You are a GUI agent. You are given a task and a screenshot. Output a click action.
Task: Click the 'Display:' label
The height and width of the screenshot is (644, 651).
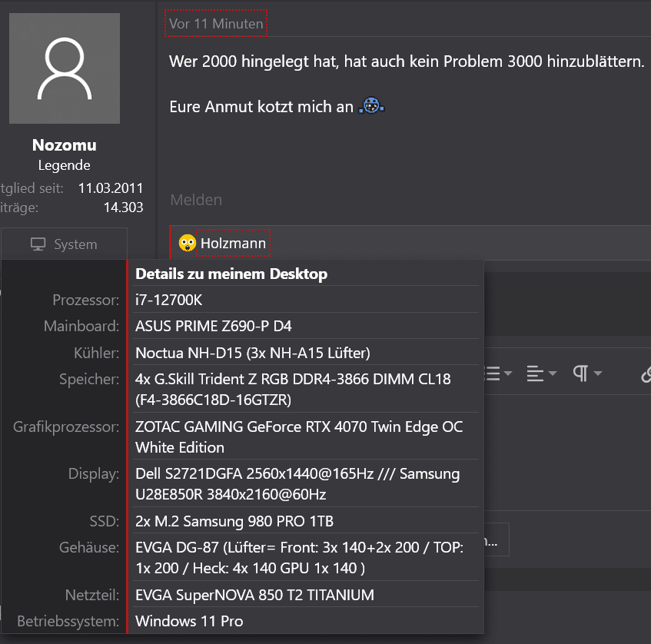94,473
